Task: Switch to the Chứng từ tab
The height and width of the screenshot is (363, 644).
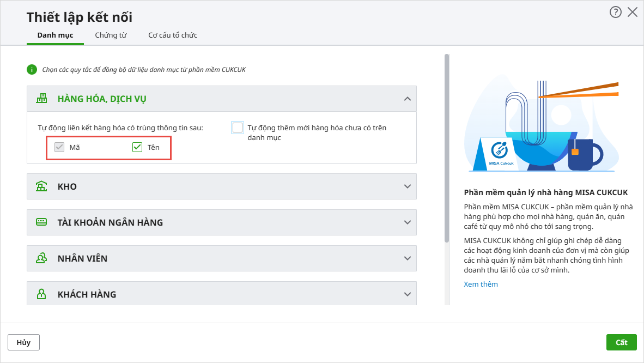Action: (x=111, y=35)
